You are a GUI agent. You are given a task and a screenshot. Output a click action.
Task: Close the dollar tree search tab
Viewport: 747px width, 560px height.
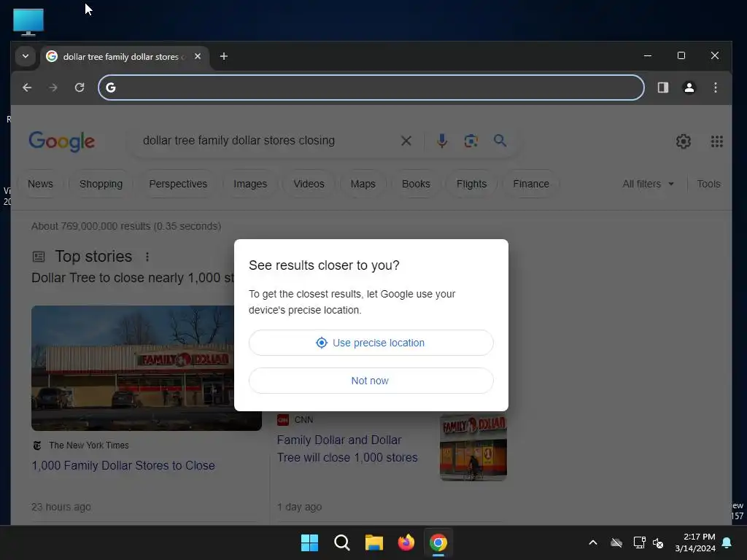pos(198,56)
